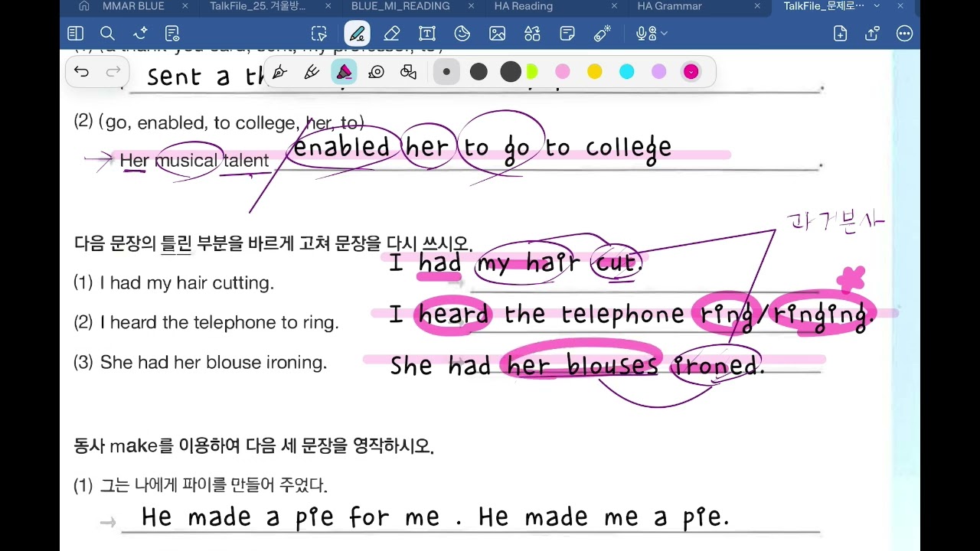Viewport: 980px width, 551px height.
Task: Close the BLUE_MI_READING tab
Action: point(472,6)
